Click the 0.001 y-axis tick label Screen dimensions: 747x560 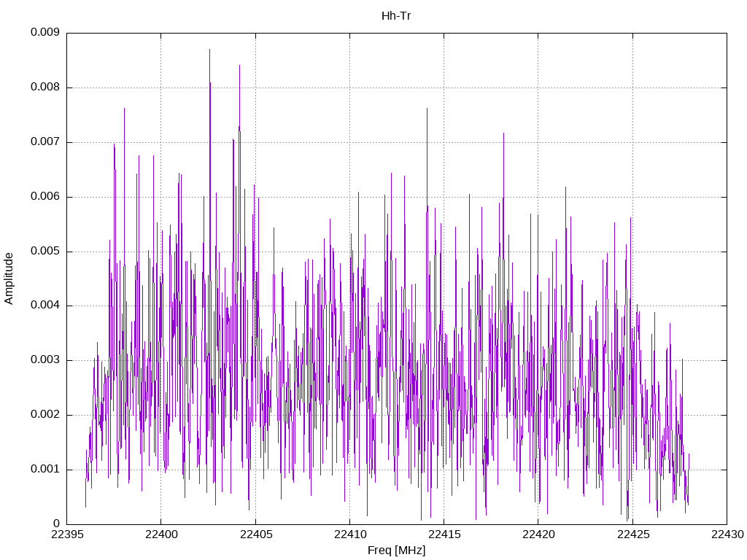[x=44, y=469]
